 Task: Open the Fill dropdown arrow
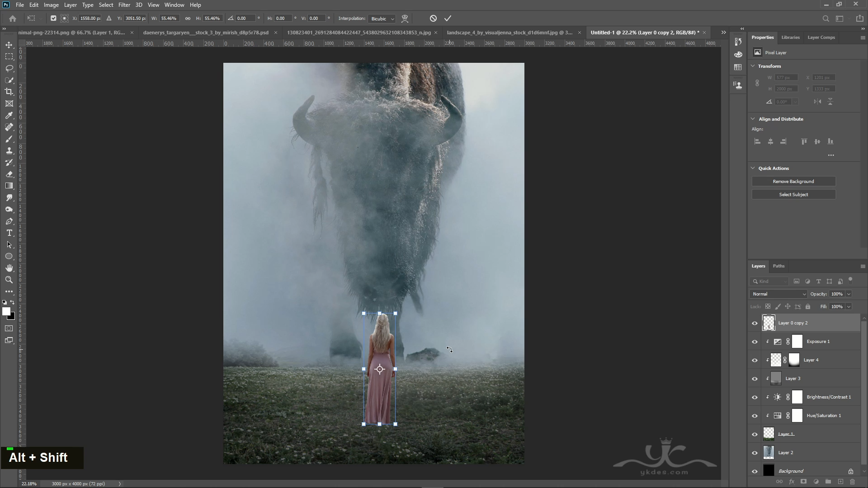(849, 307)
